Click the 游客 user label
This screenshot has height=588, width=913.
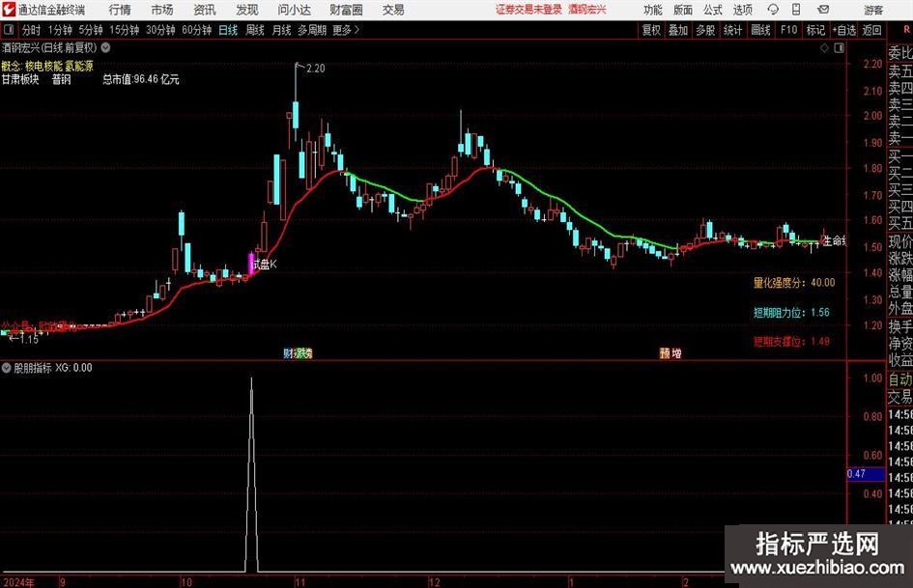(x=873, y=10)
